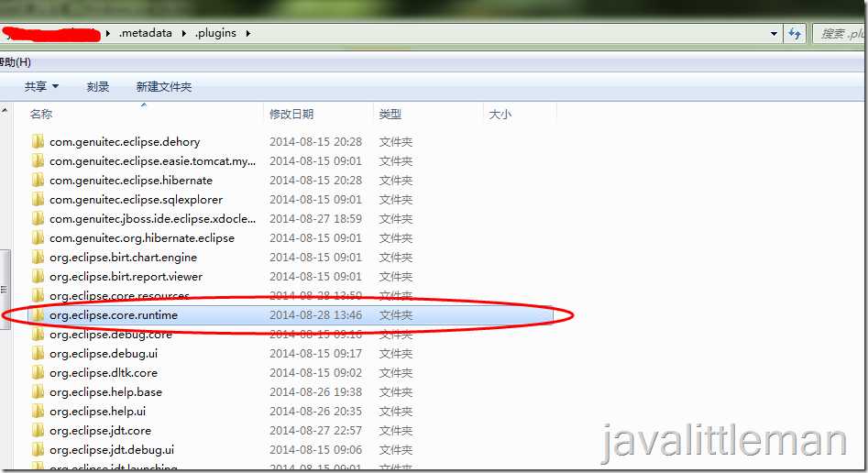Select the org.eclipse.jdt.core folder name
This screenshot has height=473, width=868.
[x=100, y=430]
